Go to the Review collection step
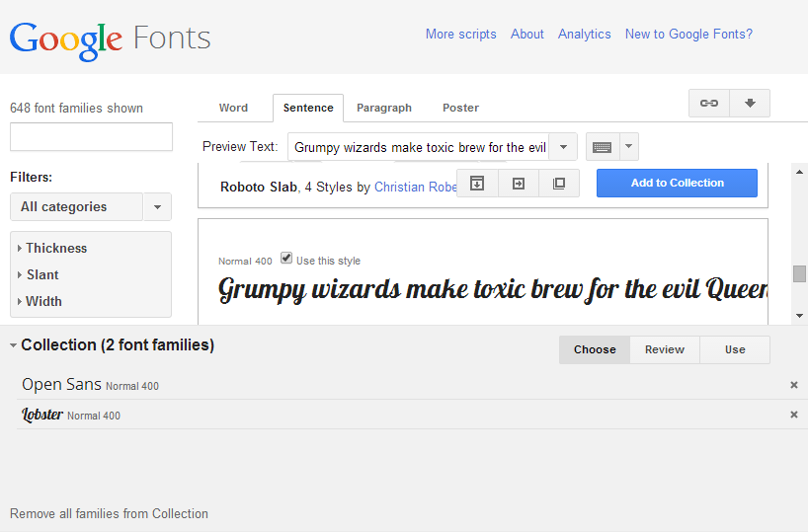808x532 pixels. [x=665, y=349]
